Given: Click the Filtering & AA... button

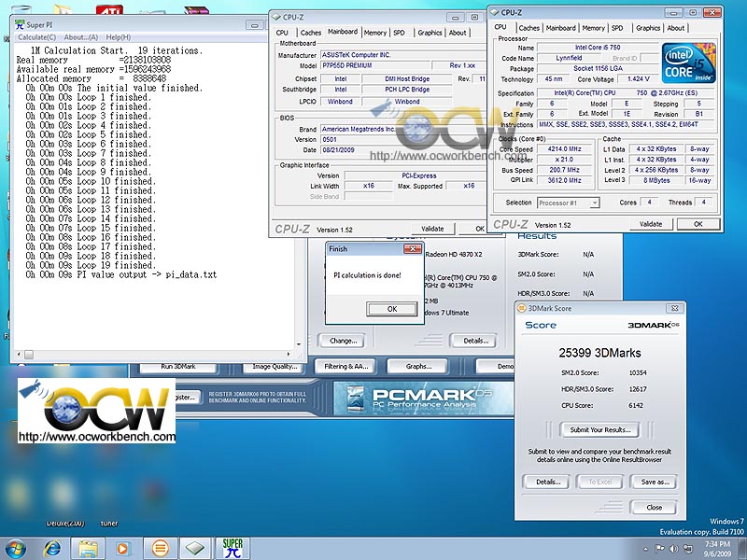Looking at the screenshot, I should tap(345, 367).
